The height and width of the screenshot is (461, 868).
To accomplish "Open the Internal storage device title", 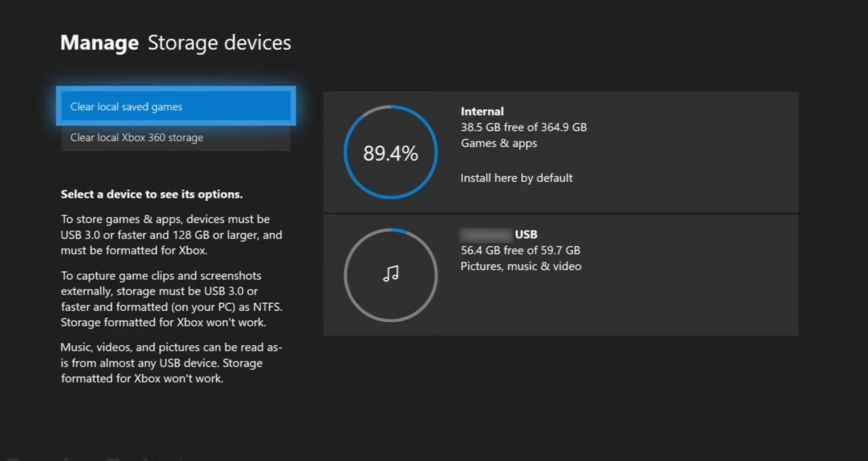I will tap(482, 111).
